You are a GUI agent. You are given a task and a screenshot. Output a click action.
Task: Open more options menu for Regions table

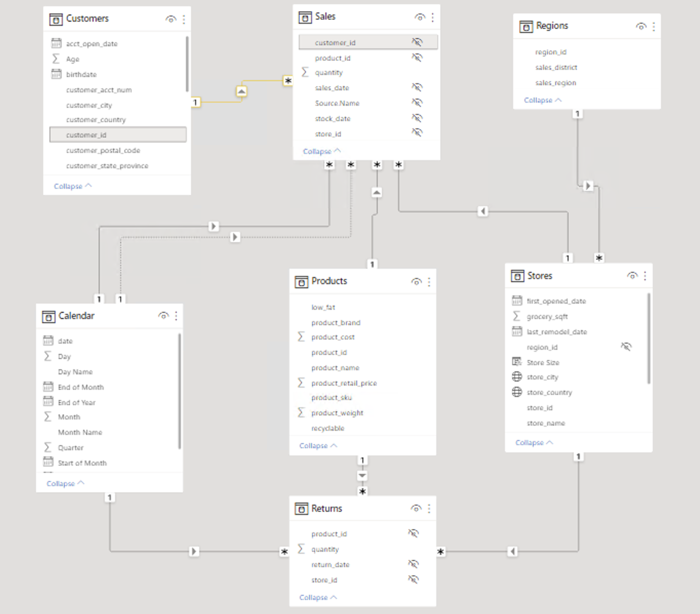[654, 26]
